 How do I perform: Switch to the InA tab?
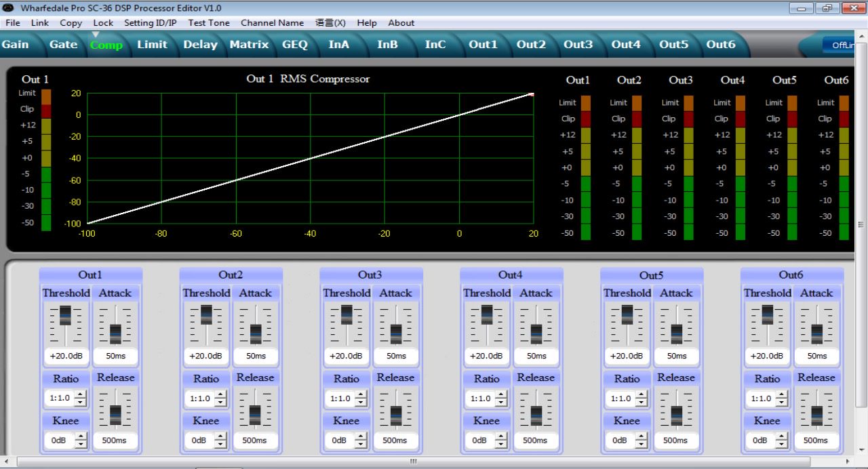339,44
